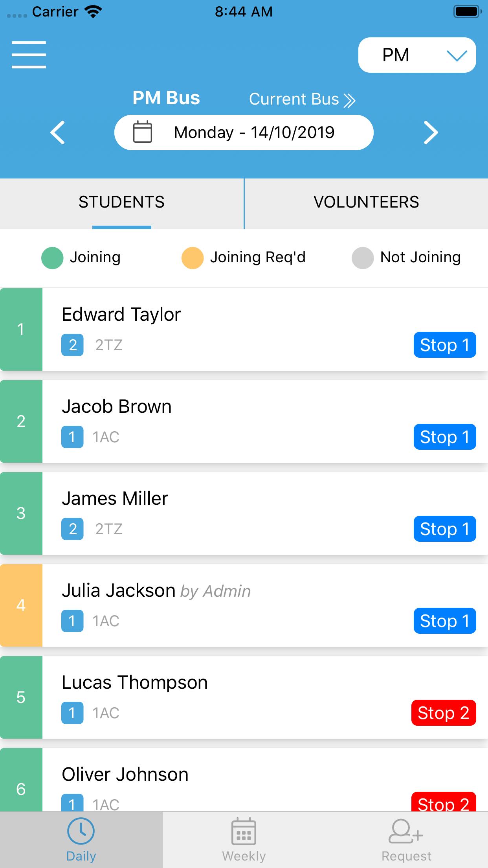Click the Current Bus double-chevron icon
This screenshot has width=488, height=868.
click(x=349, y=101)
